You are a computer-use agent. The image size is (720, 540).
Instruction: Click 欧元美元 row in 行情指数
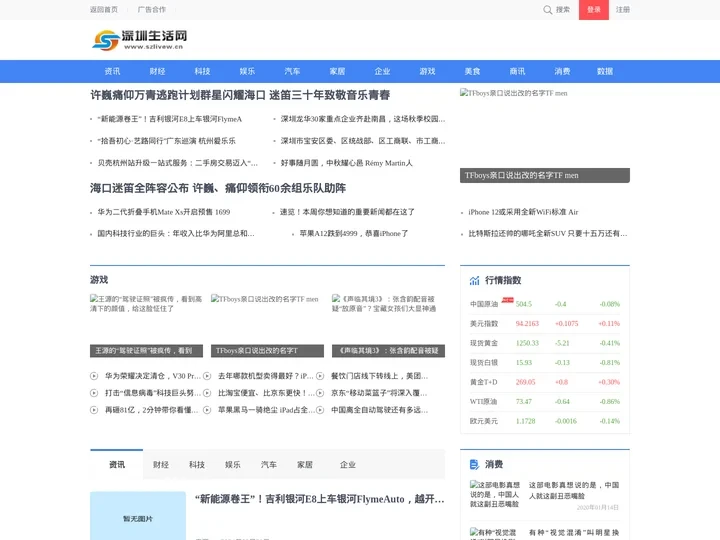click(545, 421)
